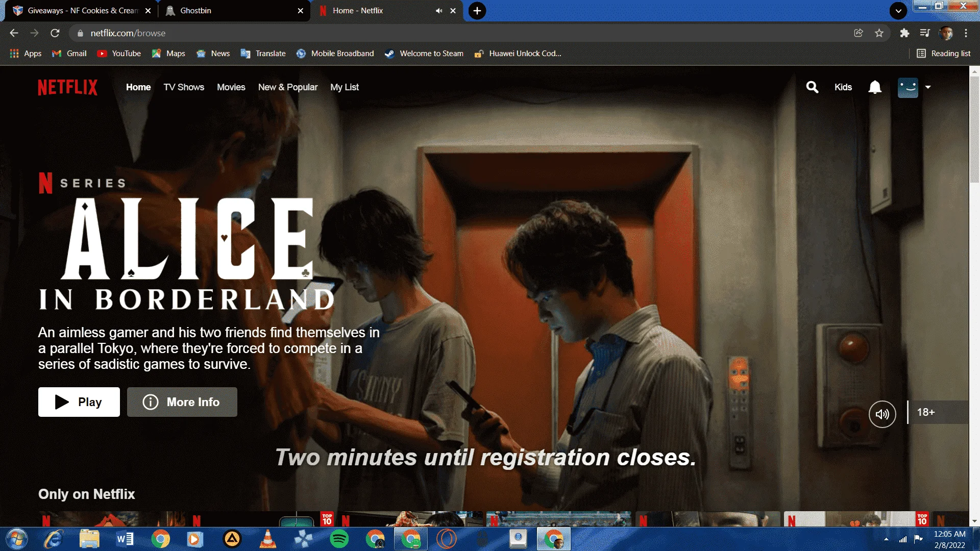Go back in browser history

click(x=14, y=33)
